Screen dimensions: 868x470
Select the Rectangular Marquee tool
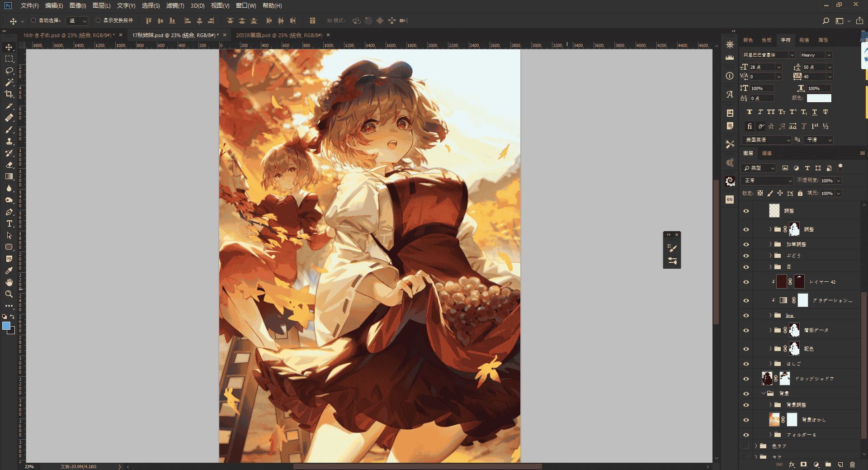pos(9,59)
